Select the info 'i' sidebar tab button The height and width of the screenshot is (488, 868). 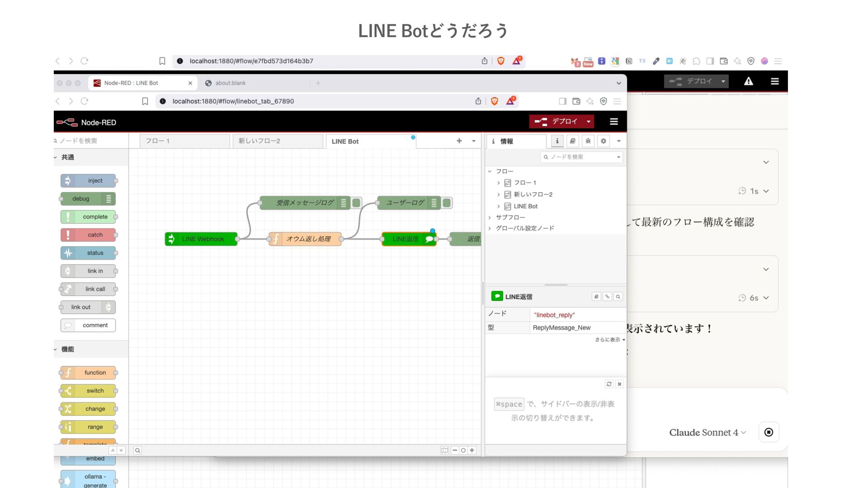point(557,141)
